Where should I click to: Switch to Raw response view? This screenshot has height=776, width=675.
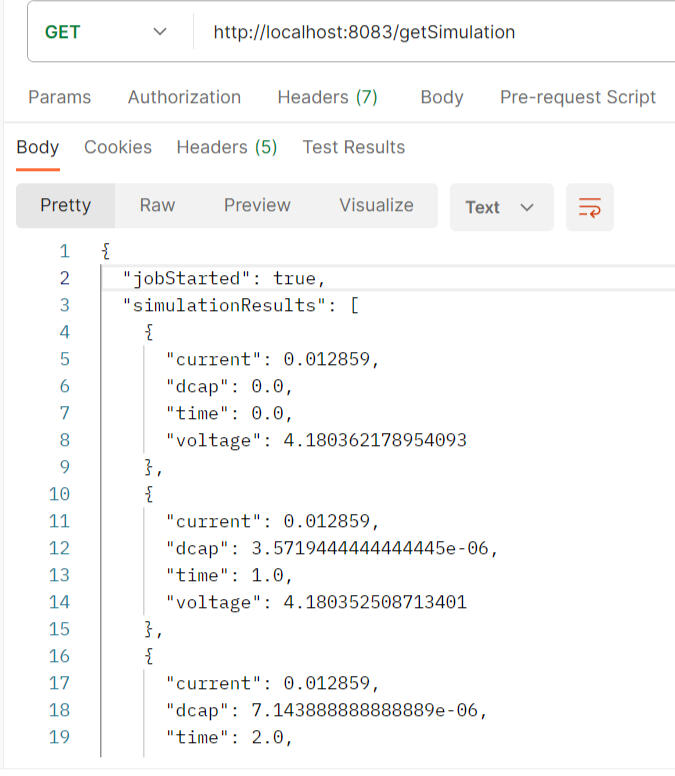[157, 205]
